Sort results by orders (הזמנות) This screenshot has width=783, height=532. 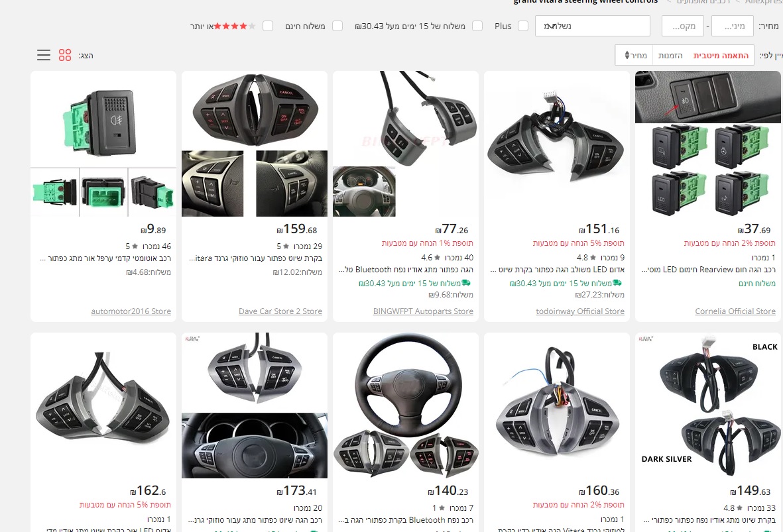(x=671, y=55)
